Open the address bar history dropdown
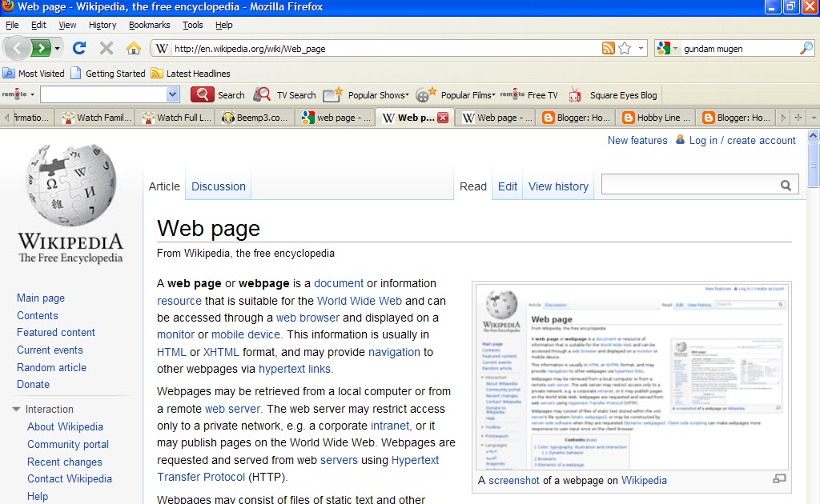This screenshot has width=820, height=504. click(641, 49)
